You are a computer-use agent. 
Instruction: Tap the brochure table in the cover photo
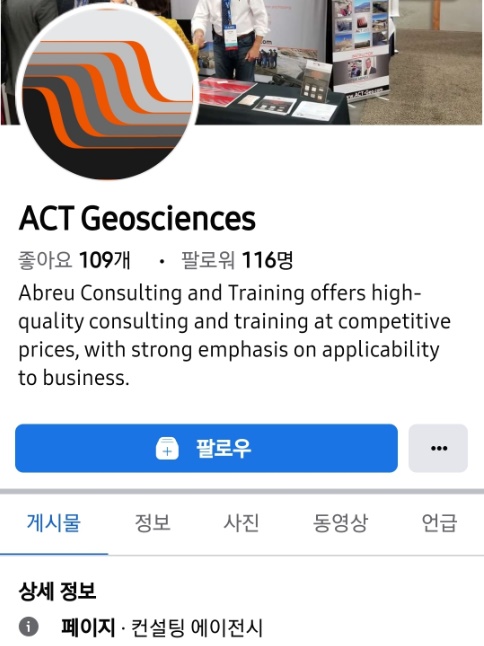click(x=272, y=103)
